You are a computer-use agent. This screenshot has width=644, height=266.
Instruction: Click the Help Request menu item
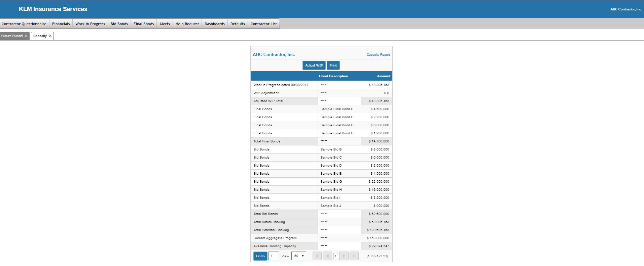pyautogui.click(x=187, y=24)
